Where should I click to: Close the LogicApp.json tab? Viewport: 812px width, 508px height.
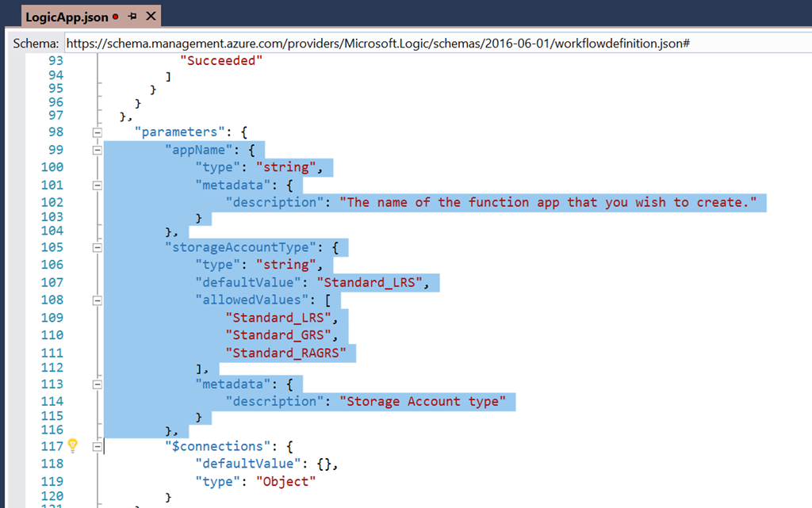(151, 16)
